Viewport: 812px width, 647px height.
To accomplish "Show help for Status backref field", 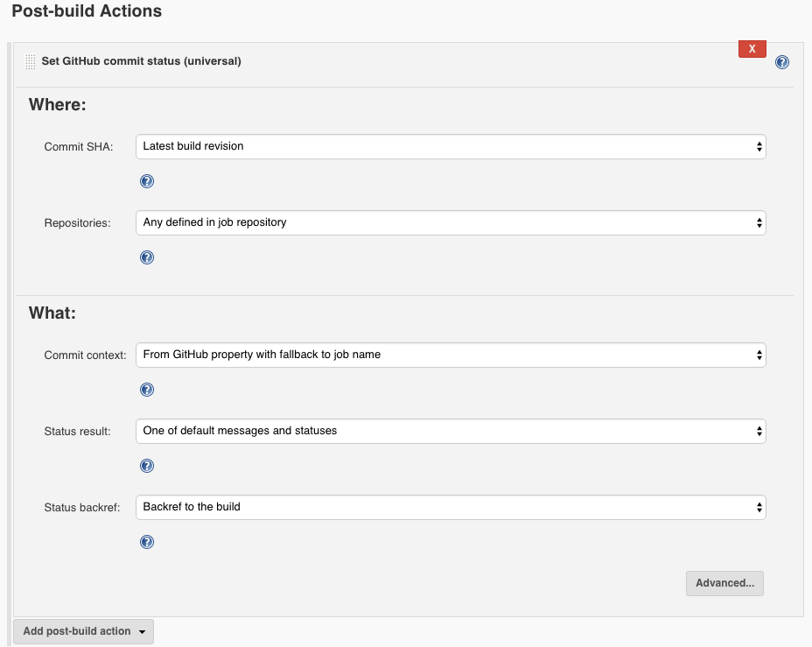I will point(147,542).
